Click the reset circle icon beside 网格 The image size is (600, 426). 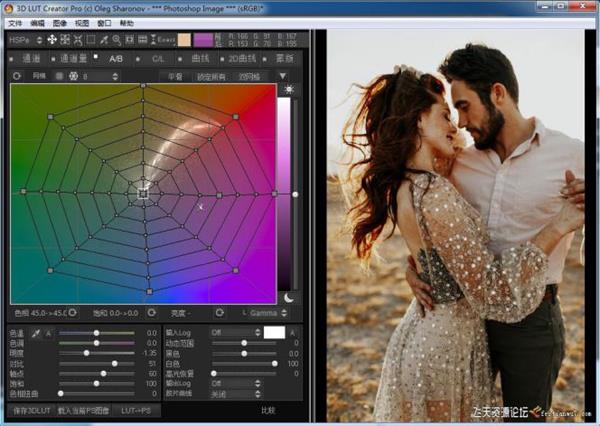tap(16, 76)
